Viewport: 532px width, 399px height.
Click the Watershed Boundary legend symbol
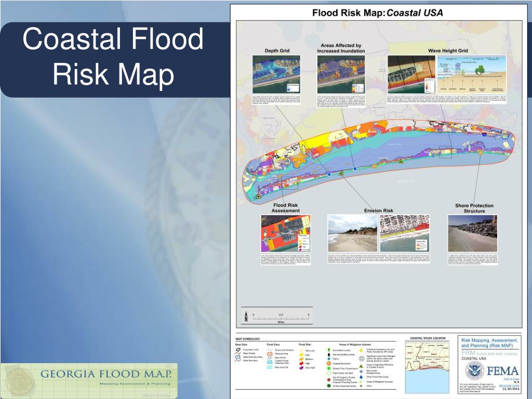[x=238, y=357]
